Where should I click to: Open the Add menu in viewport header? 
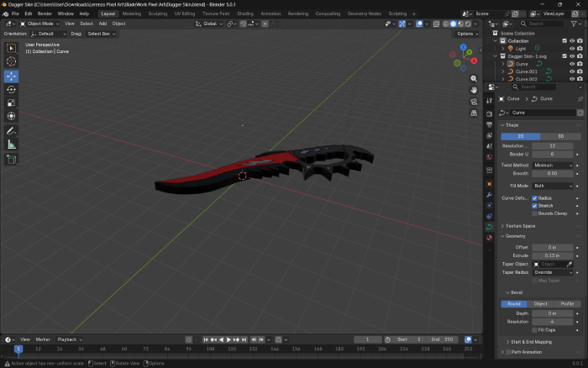(102, 24)
